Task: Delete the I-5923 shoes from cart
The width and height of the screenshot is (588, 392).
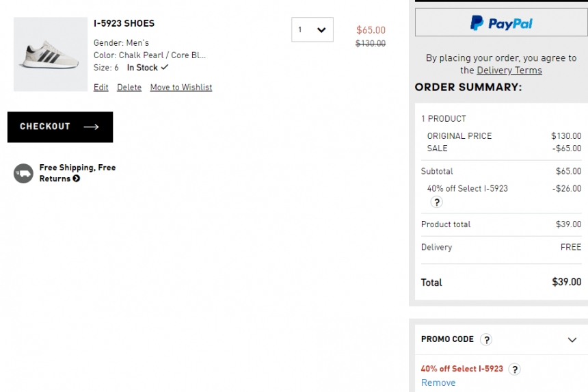Action: pos(129,88)
